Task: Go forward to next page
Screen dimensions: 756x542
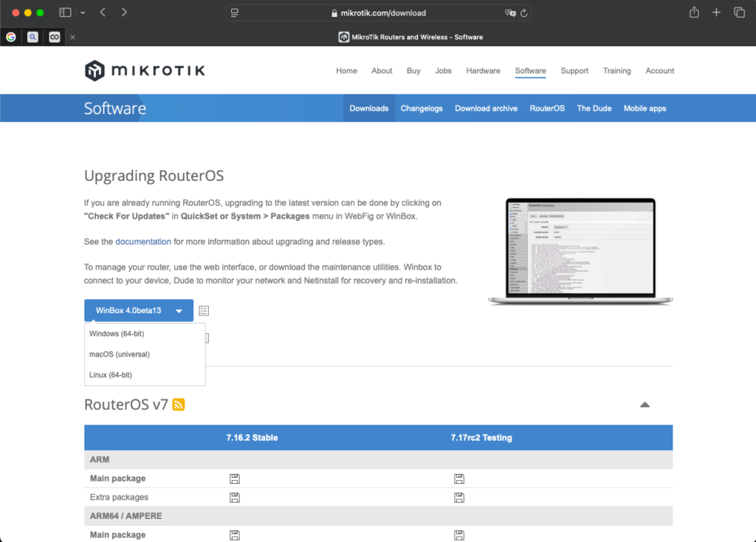Action: (124, 13)
